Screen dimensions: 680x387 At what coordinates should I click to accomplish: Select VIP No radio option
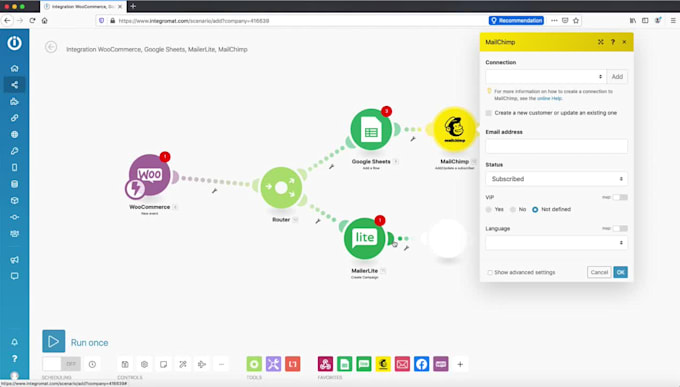[x=513, y=210]
